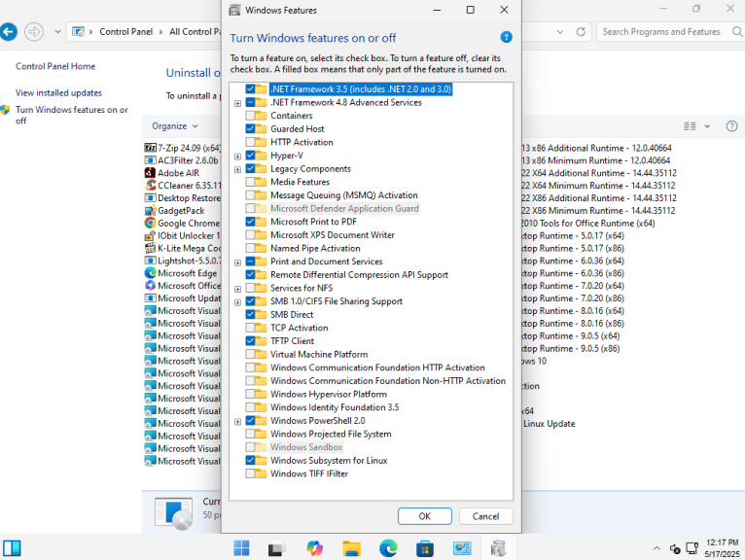Toggle the TFTP Client checkbox
Screen dimensions: 745x560
(250, 341)
